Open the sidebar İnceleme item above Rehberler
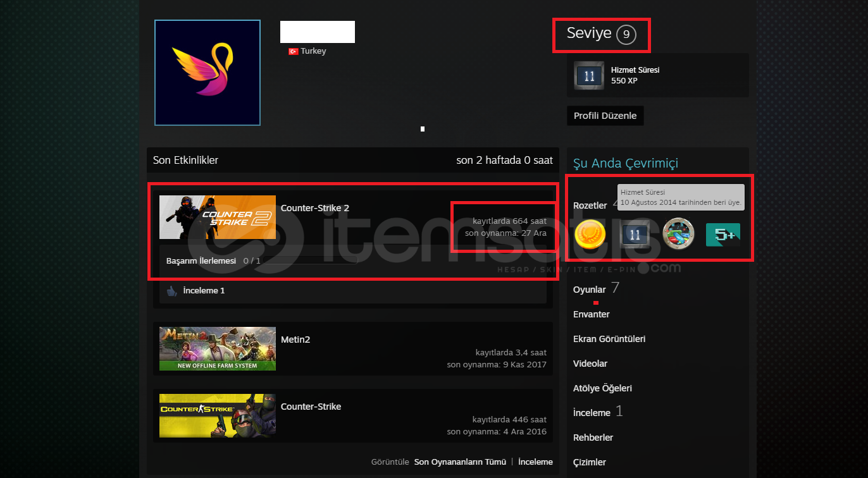This screenshot has height=478, width=868. pos(592,413)
